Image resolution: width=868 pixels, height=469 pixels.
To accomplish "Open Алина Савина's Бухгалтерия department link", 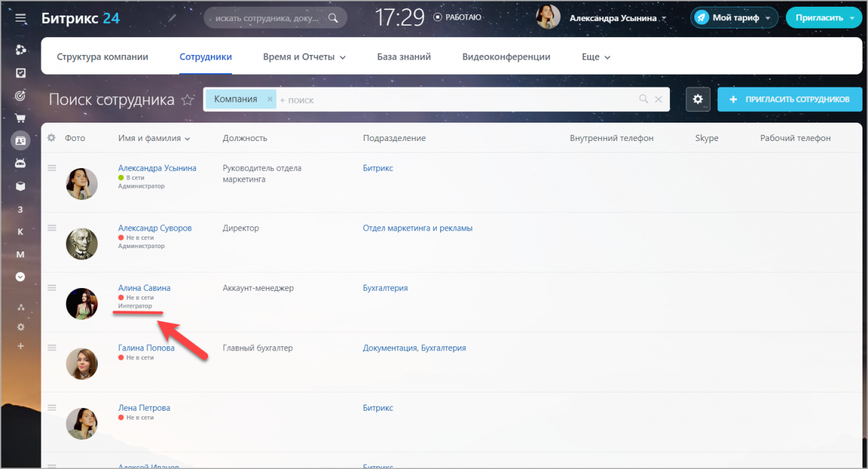I will pyautogui.click(x=385, y=288).
